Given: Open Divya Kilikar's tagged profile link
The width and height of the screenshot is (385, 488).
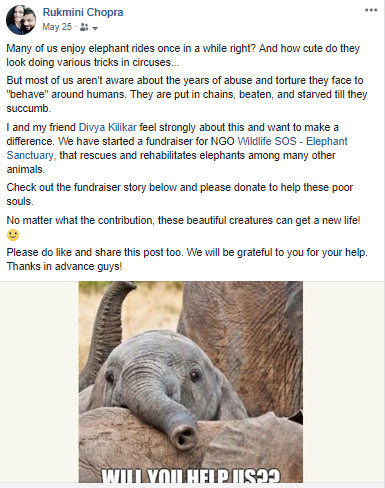Looking at the screenshot, I should [108, 127].
